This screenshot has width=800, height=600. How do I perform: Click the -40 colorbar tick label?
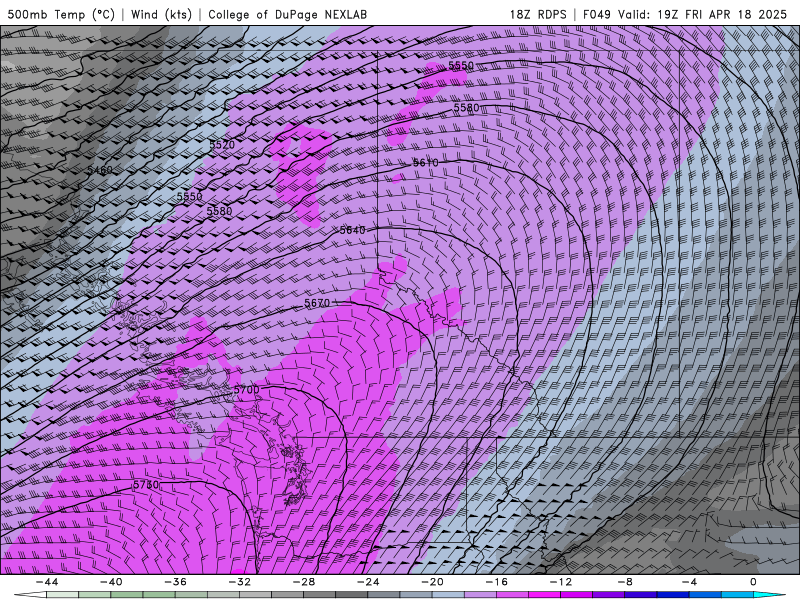click(x=111, y=582)
